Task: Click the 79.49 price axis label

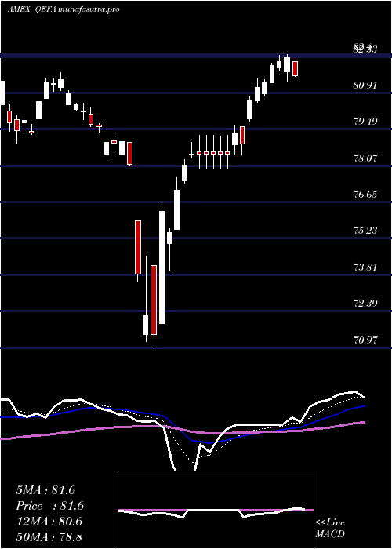Action: click(365, 122)
